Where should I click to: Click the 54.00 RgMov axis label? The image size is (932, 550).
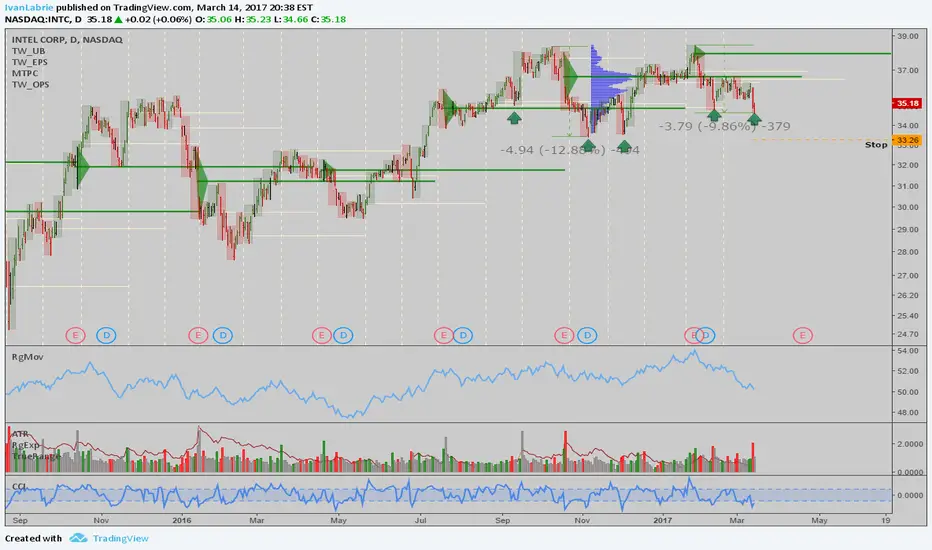(x=908, y=351)
